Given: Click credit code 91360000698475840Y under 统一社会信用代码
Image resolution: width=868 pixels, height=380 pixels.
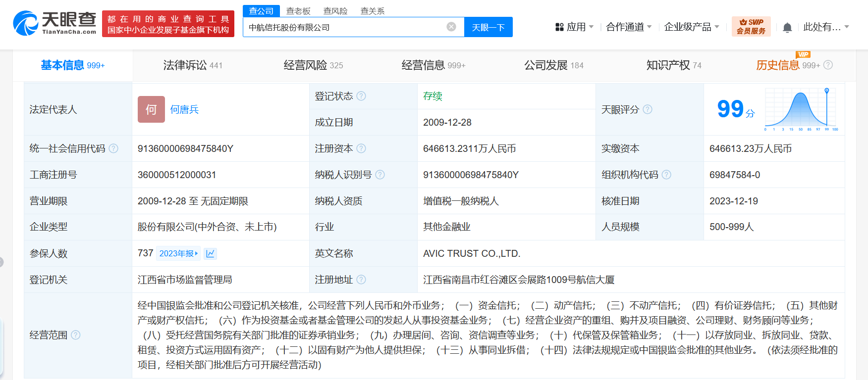Looking at the screenshot, I should point(185,148).
